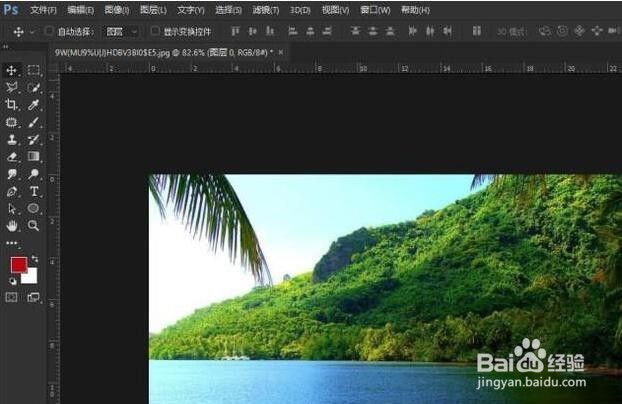Open the Type (文字) menu
The image size is (622, 404).
(x=190, y=10)
